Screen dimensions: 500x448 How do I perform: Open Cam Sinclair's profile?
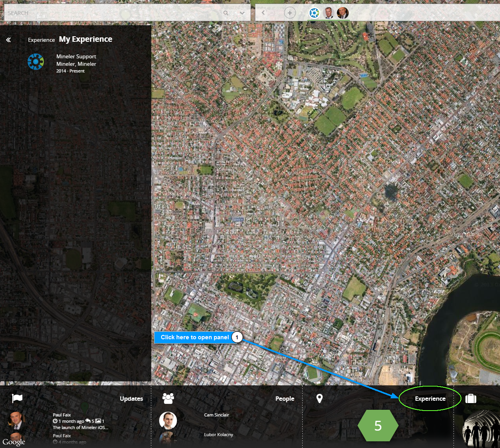[x=216, y=415]
